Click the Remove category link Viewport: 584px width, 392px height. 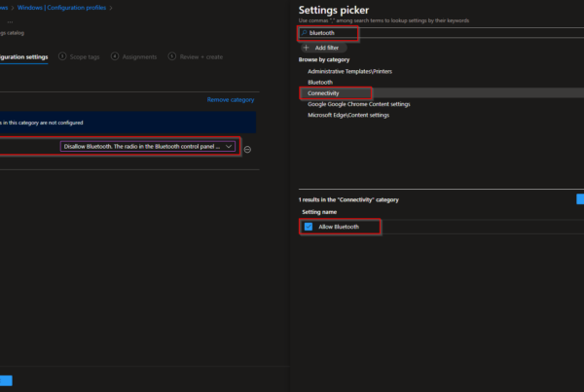(231, 99)
